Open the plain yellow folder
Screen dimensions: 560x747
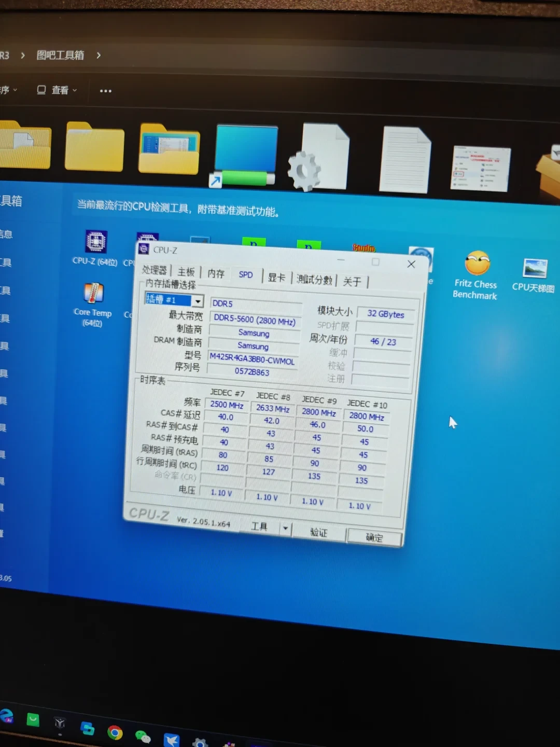coord(94,147)
